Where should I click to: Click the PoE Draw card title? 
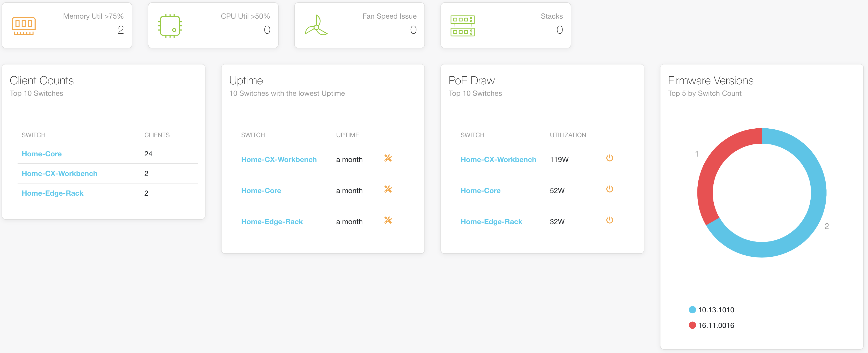click(x=471, y=81)
